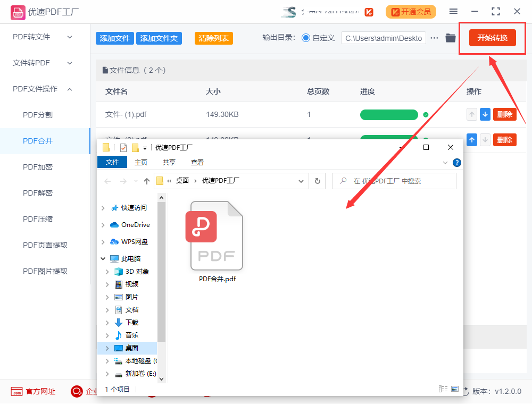Expand Explorer ribbon chevron
The image size is (532, 404).
click(445, 163)
